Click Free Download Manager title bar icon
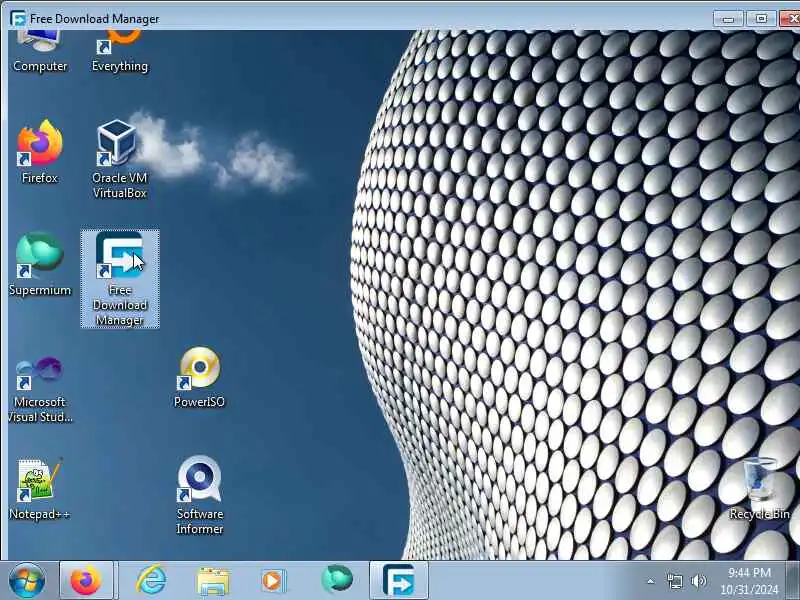Screen dimensions: 800x600 18,19
